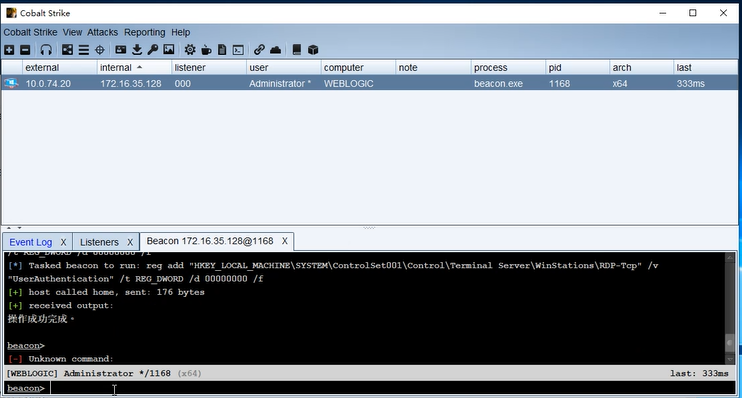Sort sessions by listener column

209,68
